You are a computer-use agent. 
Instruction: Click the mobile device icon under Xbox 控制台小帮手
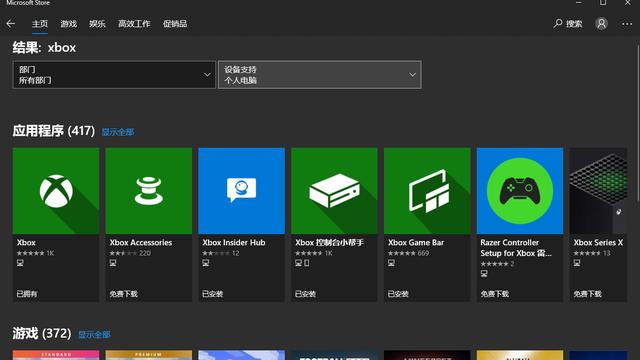pos(307,263)
